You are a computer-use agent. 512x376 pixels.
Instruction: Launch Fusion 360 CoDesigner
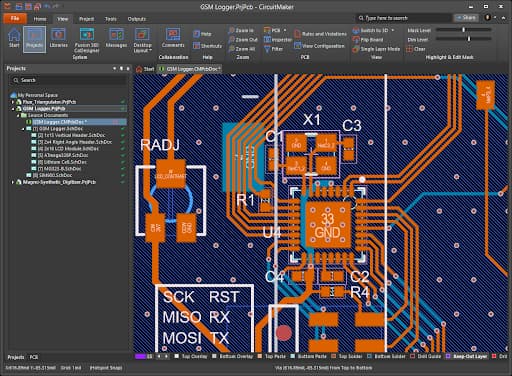(x=87, y=41)
